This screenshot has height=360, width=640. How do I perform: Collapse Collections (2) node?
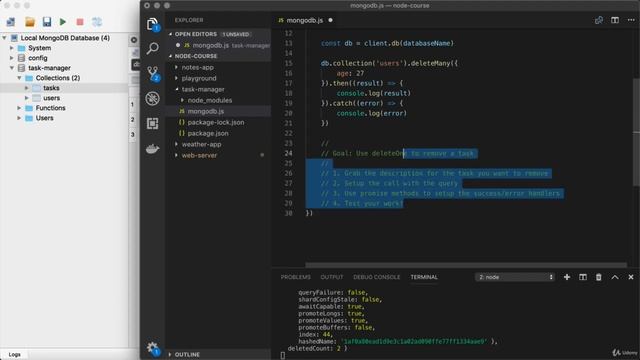tap(19, 78)
